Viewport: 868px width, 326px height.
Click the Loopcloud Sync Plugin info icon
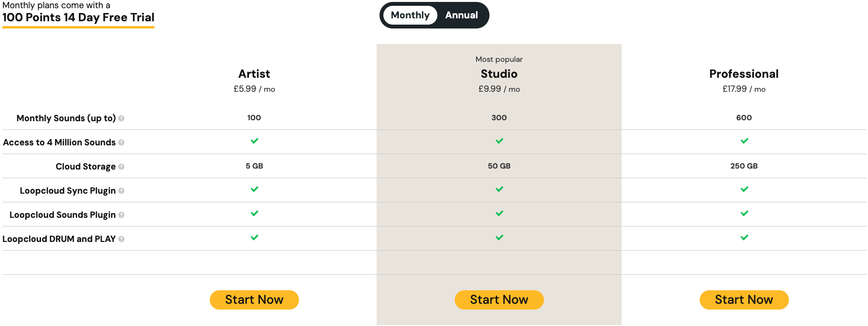[122, 191]
